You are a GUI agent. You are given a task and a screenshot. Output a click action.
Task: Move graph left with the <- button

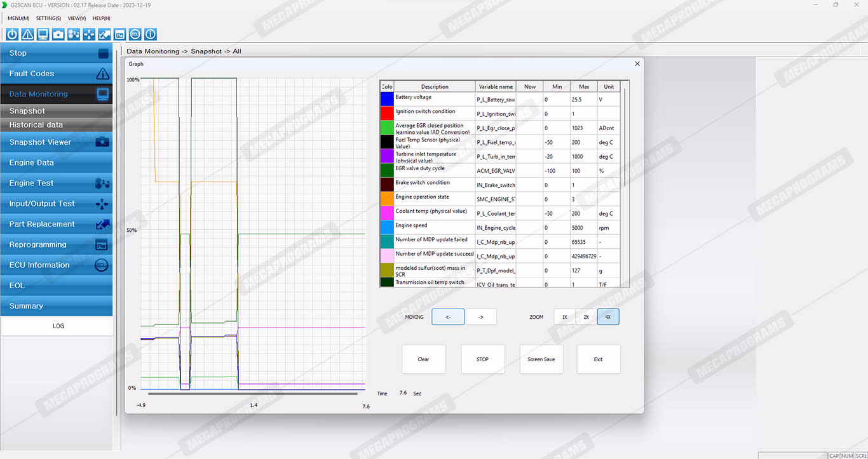(x=448, y=317)
